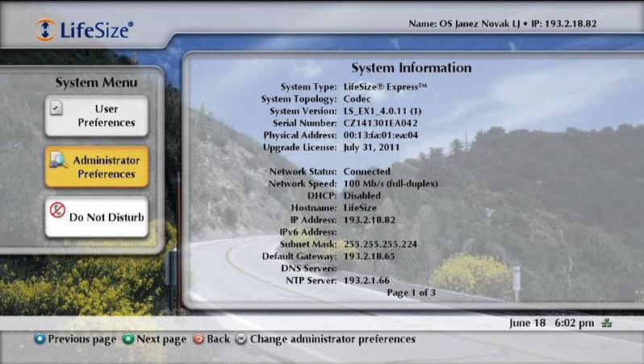The height and width of the screenshot is (364, 644).
Task: Click the header name OS Janez Novak LJ
Action: point(479,24)
